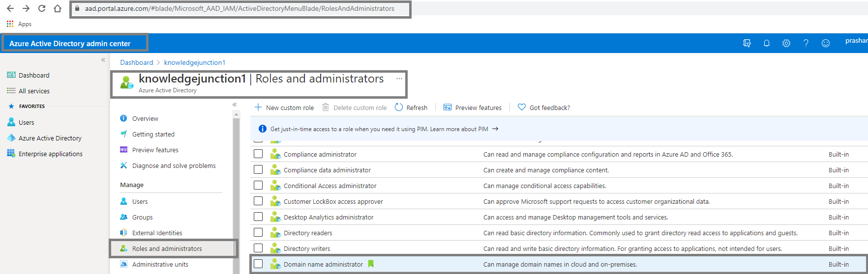Click the browser forward arrow
The image size is (868, 274).
26,8
